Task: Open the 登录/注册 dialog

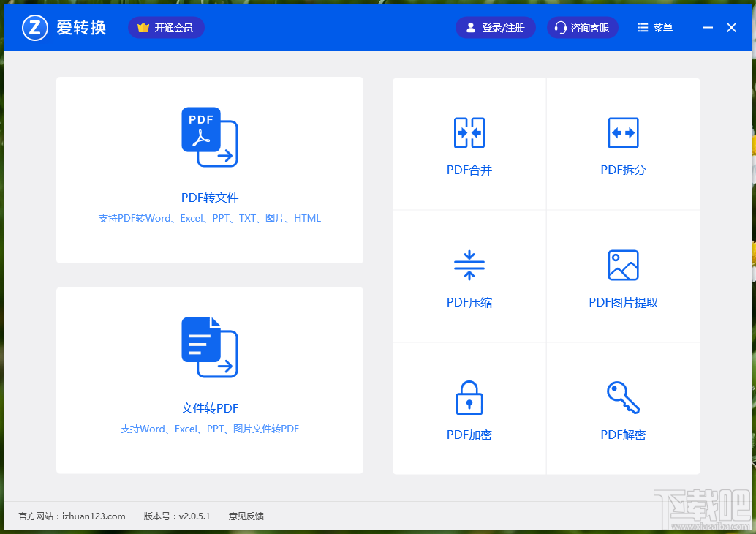Action: pos(495,27)
